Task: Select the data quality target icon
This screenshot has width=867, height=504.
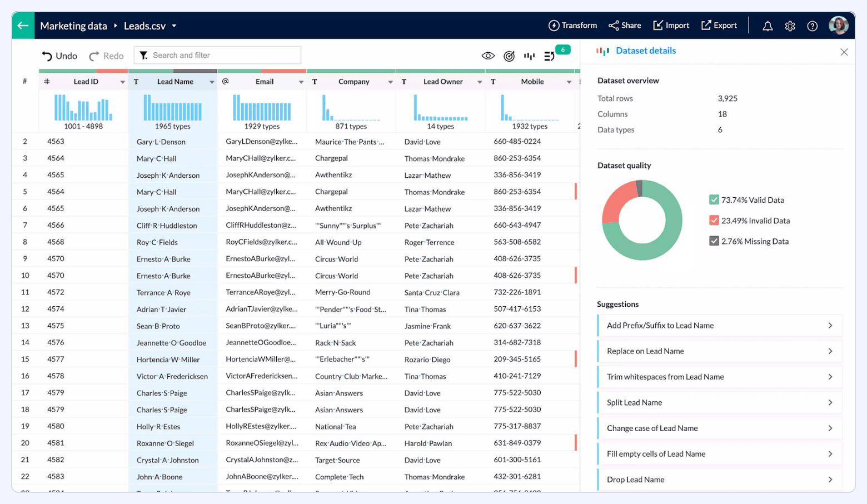Action: (509, 55)
